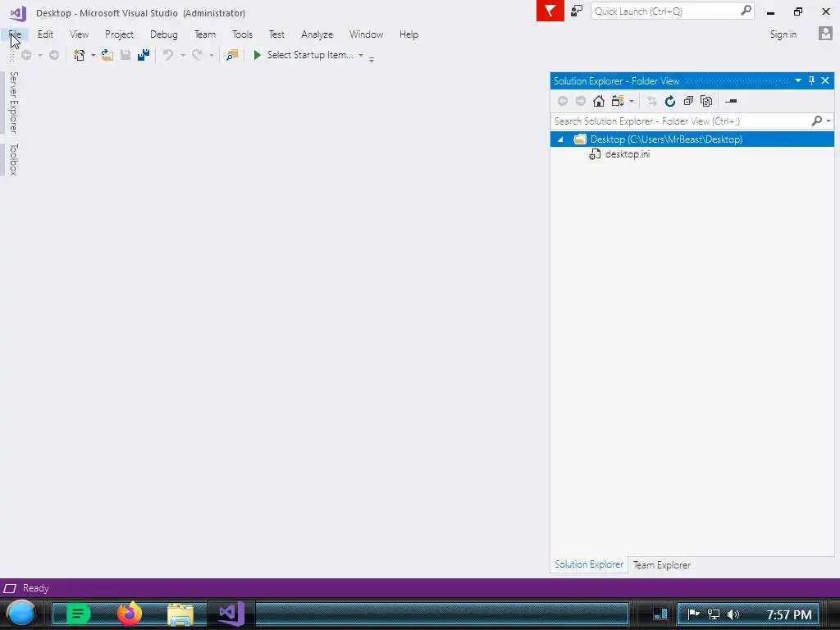Click the green Start play icon

coord(257,55)
